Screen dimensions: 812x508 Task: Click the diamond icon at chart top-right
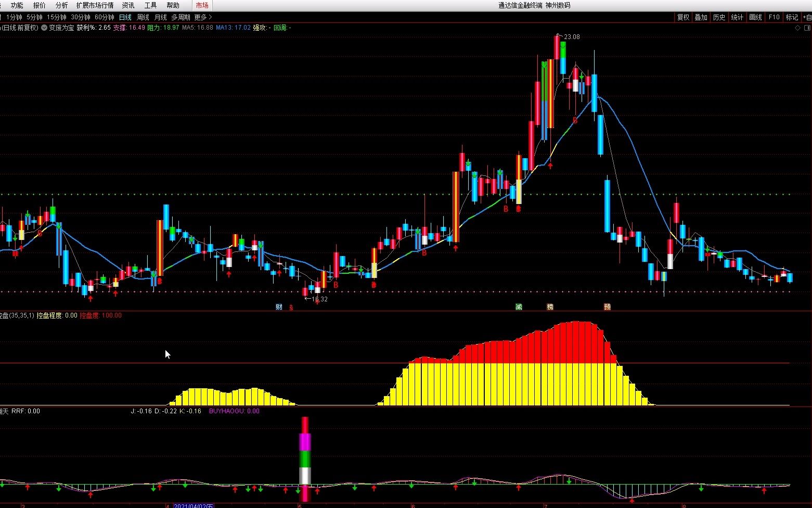pos(798,28)
